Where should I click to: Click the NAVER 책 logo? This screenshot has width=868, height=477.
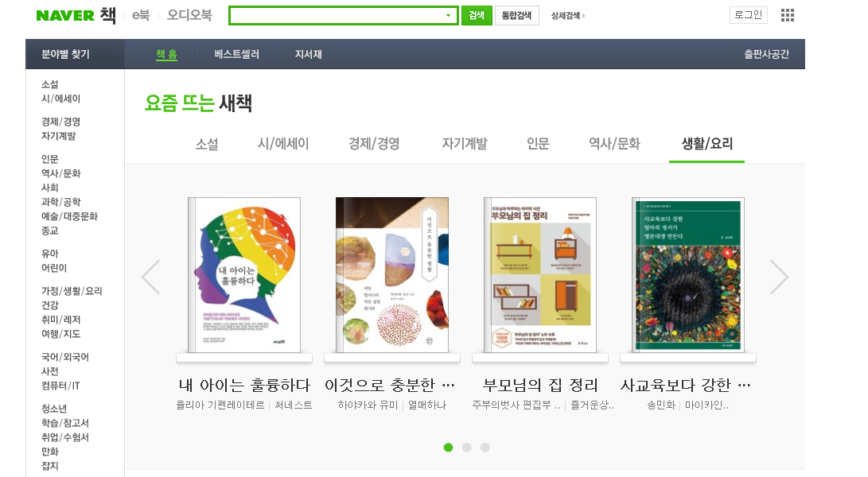tap(76, 15)
